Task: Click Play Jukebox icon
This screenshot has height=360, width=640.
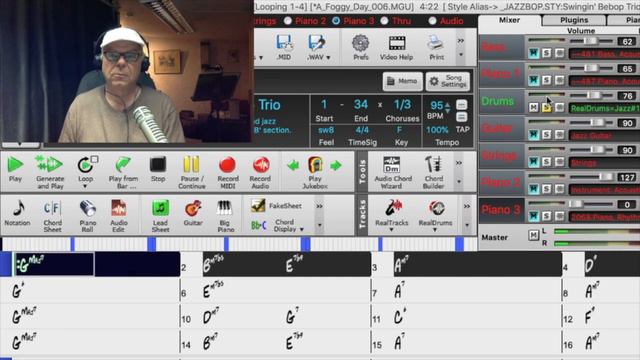Action: tap(315, 165)
